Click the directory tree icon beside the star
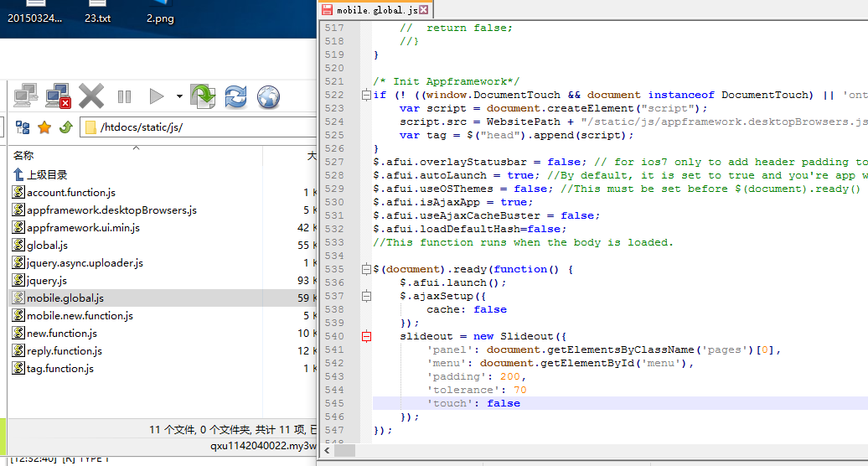This screenshot has width=868, height=466. click(23, 128)
